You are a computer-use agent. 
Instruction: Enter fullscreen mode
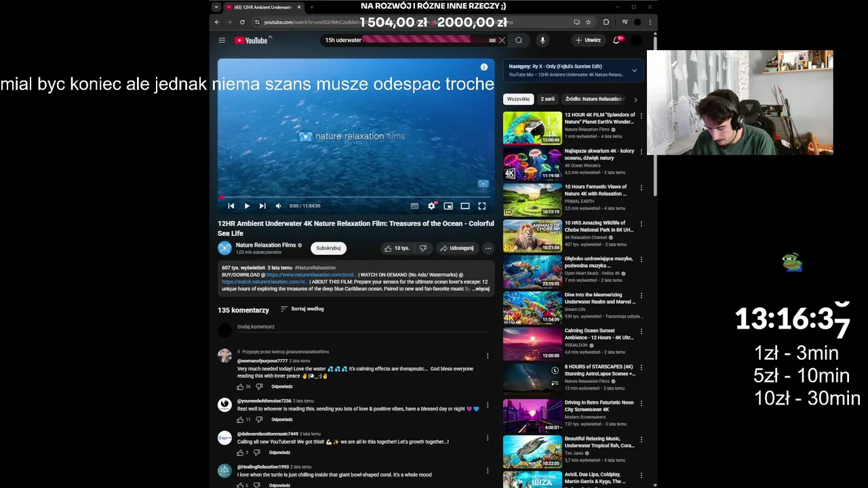point(482,206)
